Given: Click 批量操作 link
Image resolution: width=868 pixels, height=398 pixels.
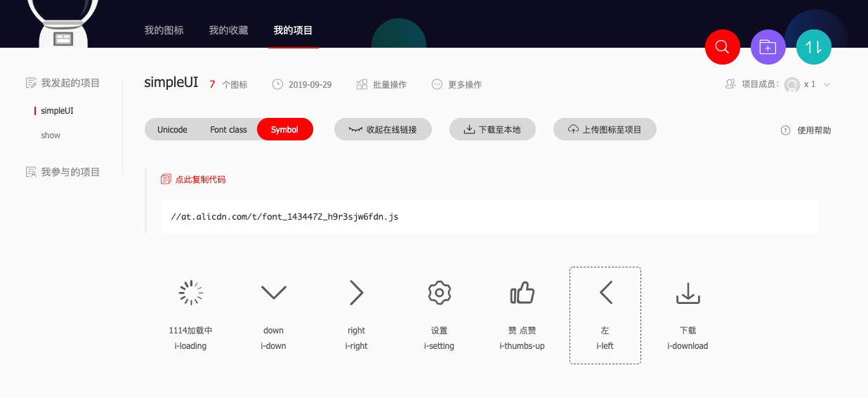Looking at the screenshot, I should click(390, 85).
